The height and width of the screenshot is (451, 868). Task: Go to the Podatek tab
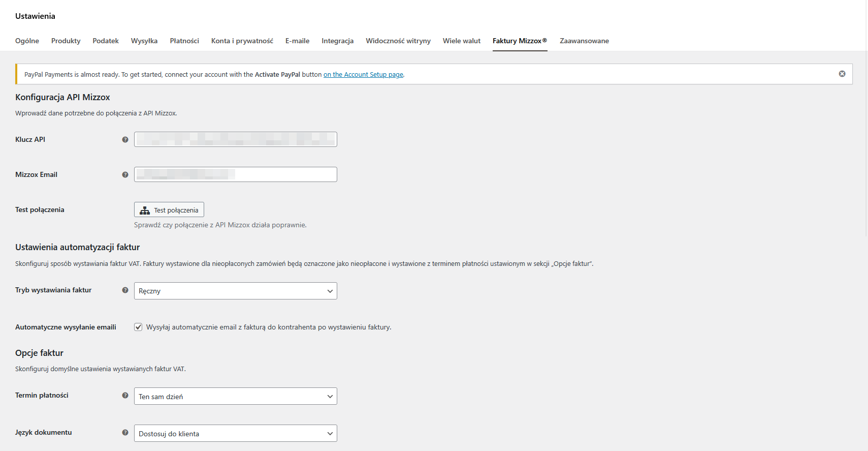coord(106,41)
